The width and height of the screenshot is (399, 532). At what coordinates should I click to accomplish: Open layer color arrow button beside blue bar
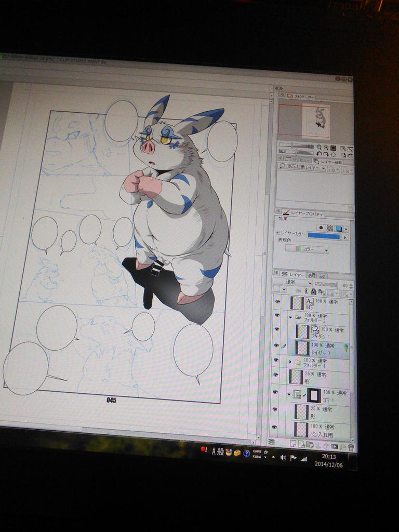pos(345,237)
